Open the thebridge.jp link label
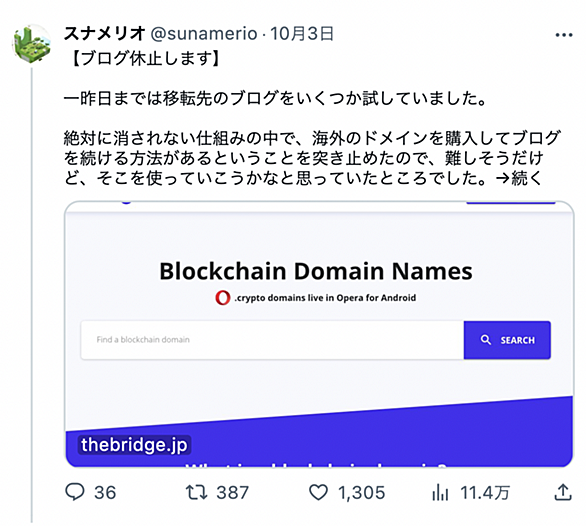This screenshot has width=586, height=526. 134,445
